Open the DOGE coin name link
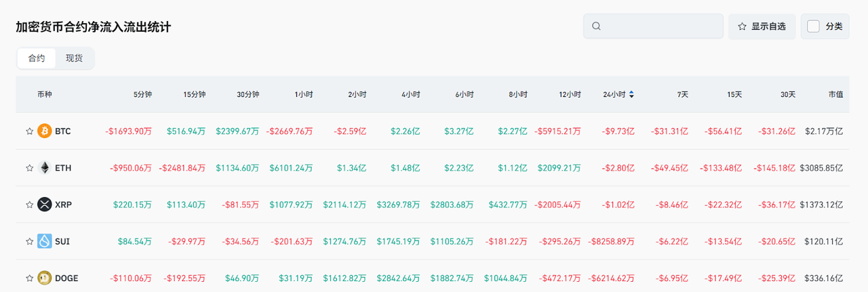868x292 pixels. [x=66, y=278]
